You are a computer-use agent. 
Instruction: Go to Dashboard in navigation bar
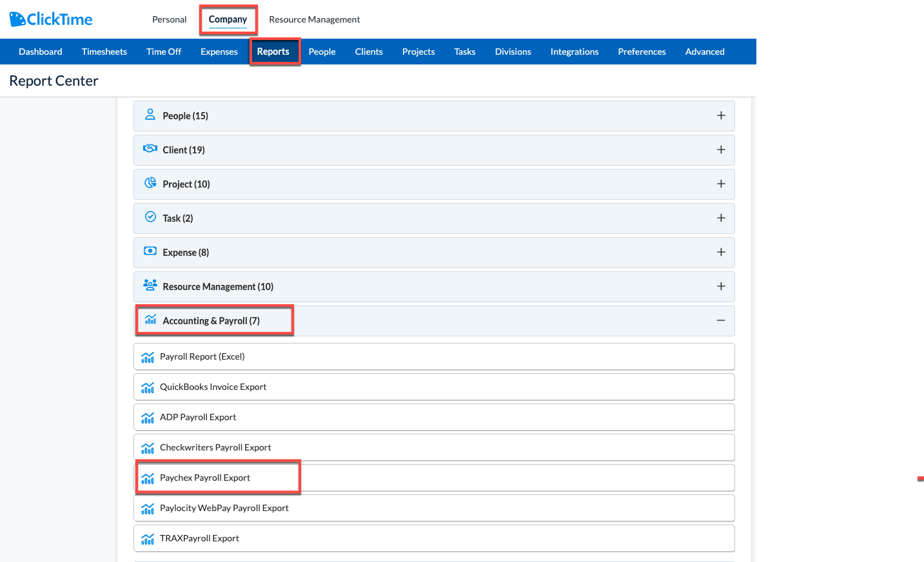coord(41,52)
